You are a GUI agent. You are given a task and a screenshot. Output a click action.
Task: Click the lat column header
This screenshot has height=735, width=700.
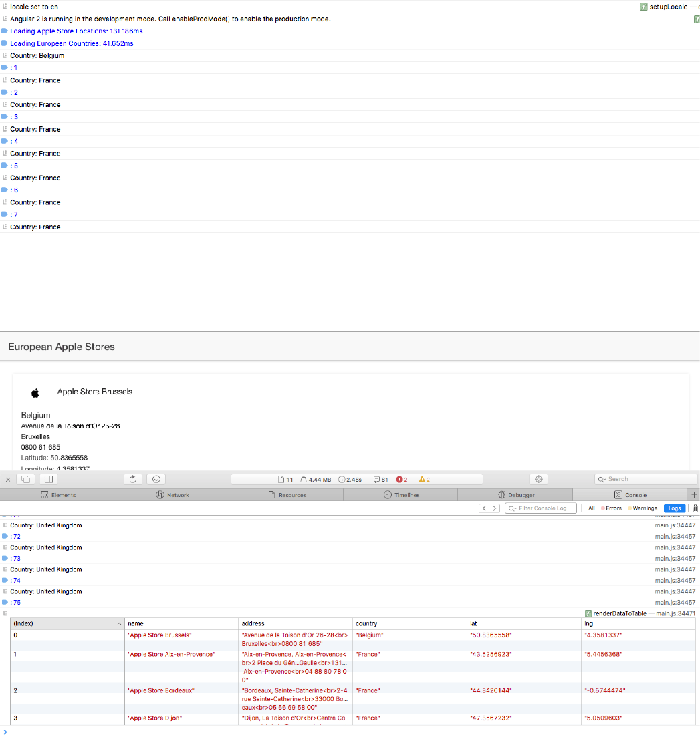tap(524, 624)
